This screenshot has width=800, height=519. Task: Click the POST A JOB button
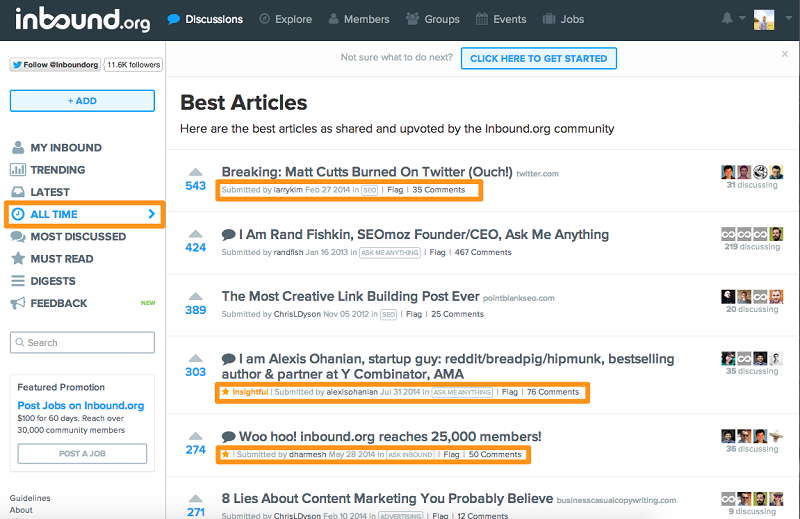click(x=82, y=454)
